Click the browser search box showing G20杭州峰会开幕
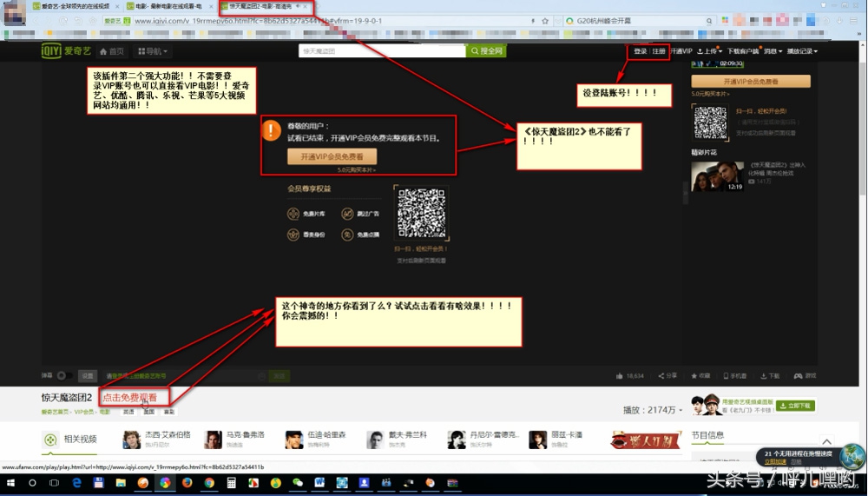Viewport: 868px width, 496px height. (x=640, y=21)
